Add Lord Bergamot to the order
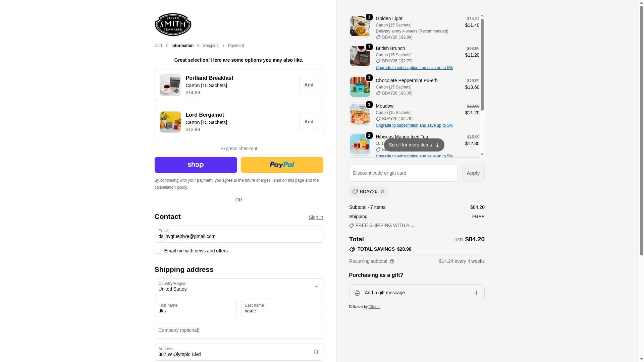644x362 pixels. (309, 122)
